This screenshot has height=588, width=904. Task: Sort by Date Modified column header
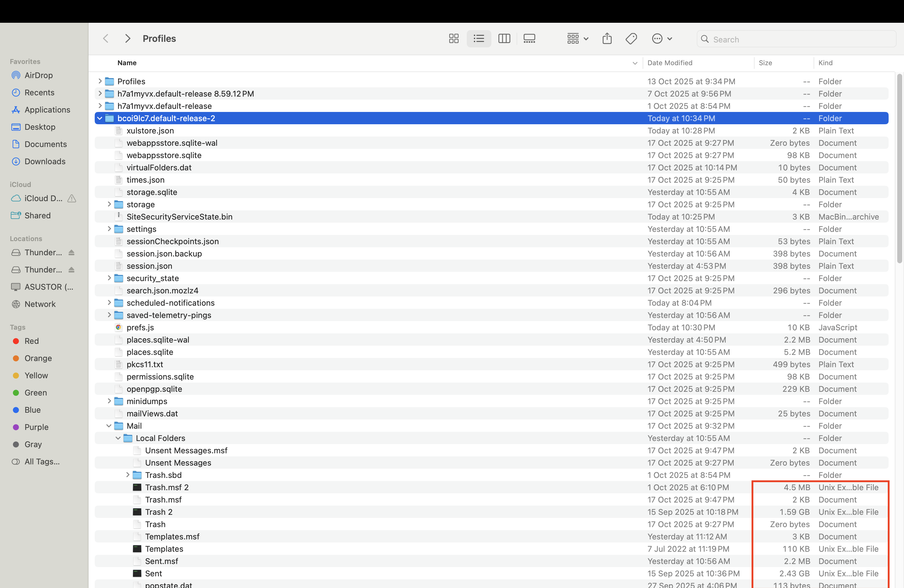(670, 63)
